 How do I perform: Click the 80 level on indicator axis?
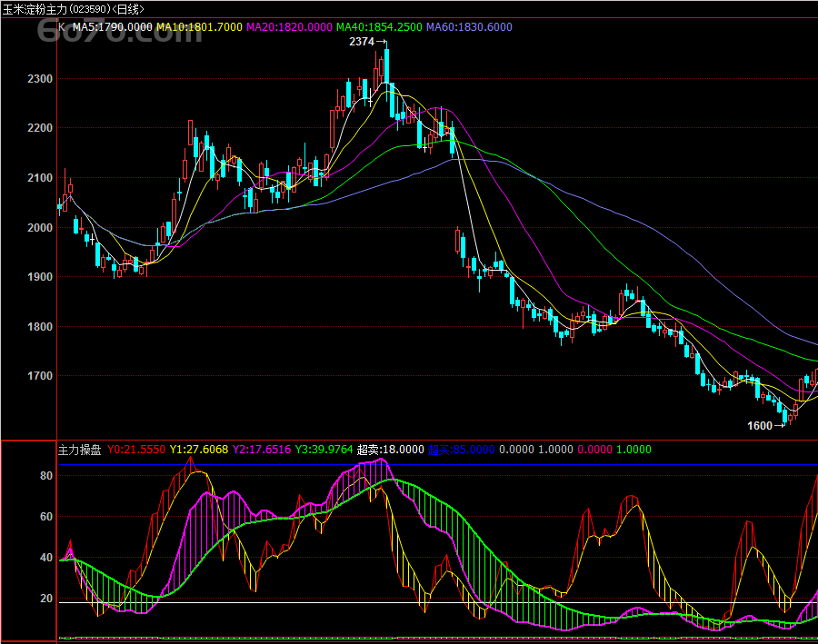pyautogui.click(x=47, y=476)
